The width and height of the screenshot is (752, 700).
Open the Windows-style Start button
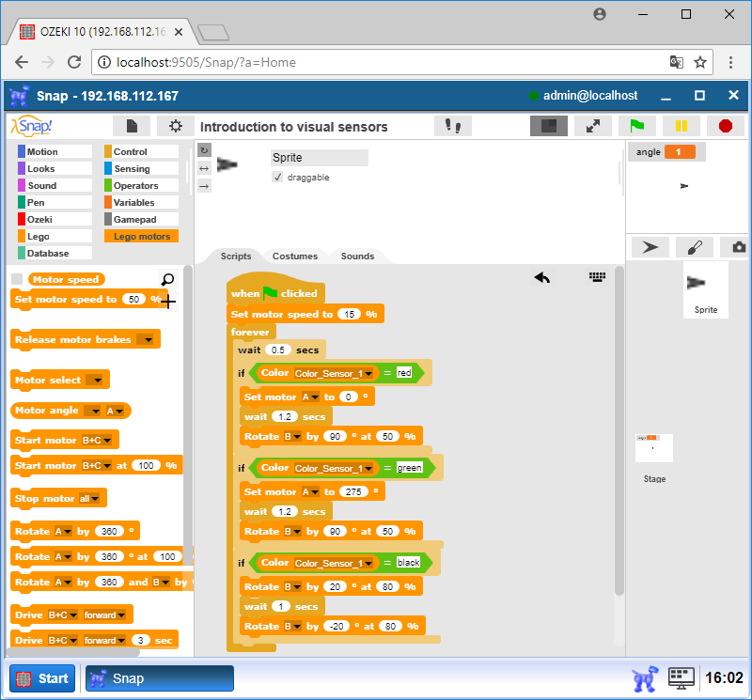tap(42, 678)
